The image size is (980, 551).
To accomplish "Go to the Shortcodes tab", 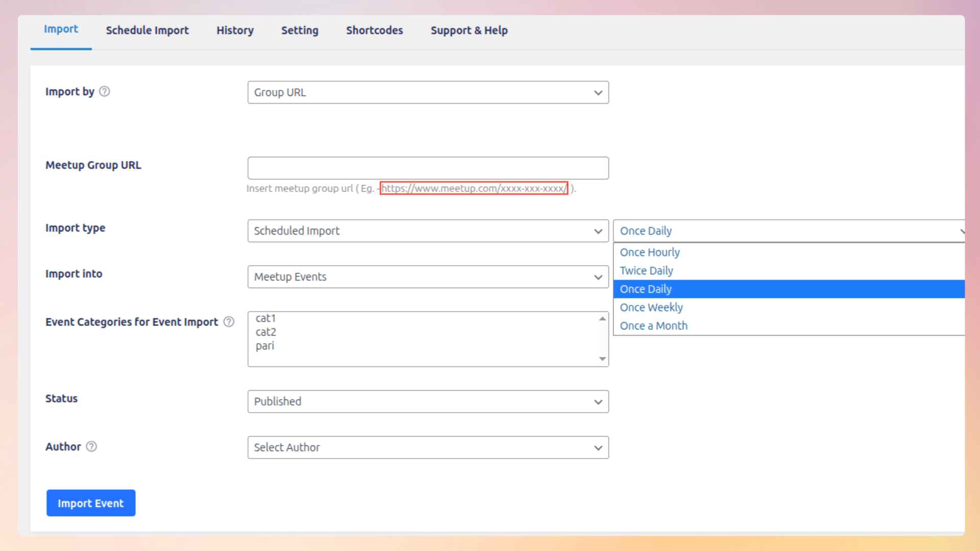I will click(374, 30).
